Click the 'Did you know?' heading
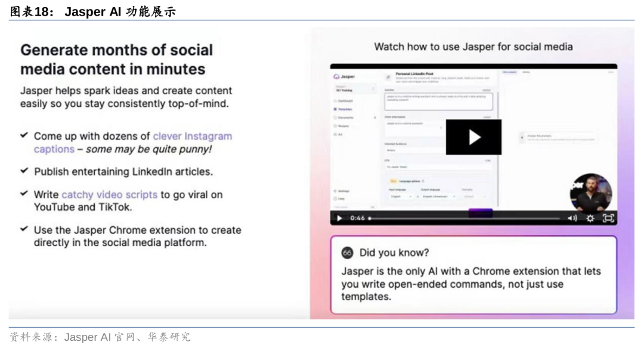644x348 pixels. (394, 252)
